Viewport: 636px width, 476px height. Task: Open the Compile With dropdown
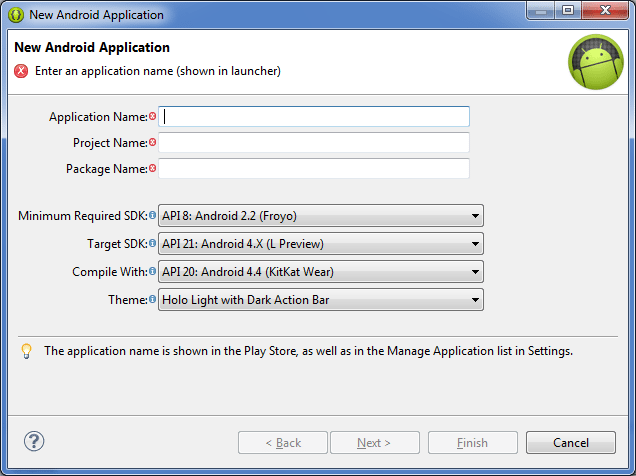pyautogui.click(x=321, y=272)
